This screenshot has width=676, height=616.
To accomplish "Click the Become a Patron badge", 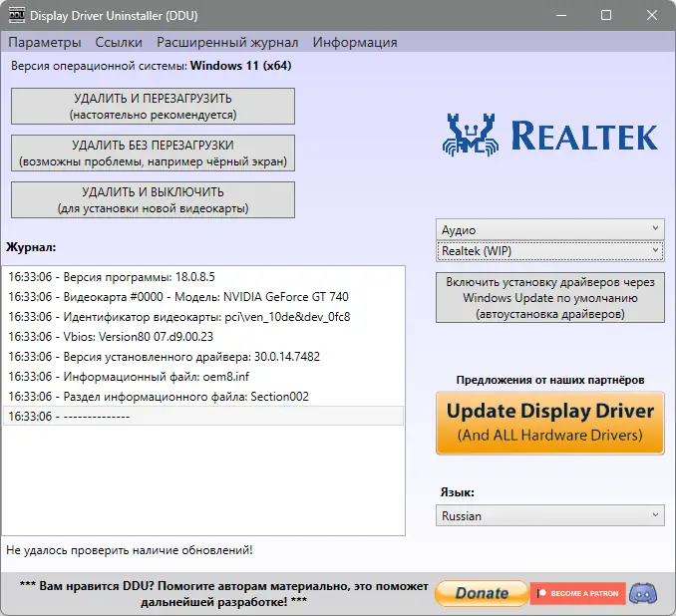I will point(578,594).
